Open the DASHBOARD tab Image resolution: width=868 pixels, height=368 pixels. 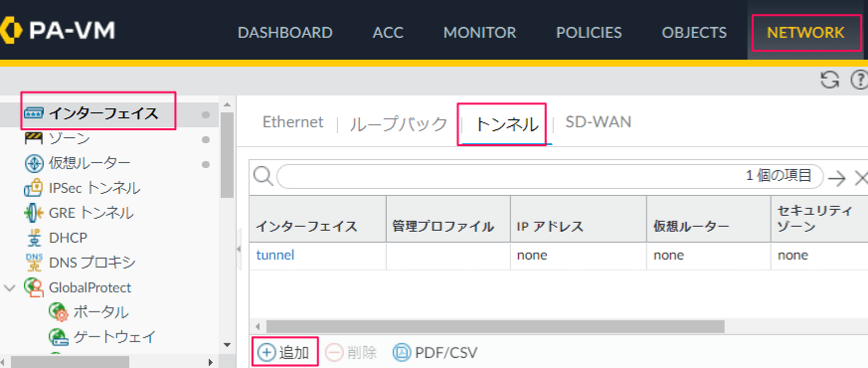(285, 32)
